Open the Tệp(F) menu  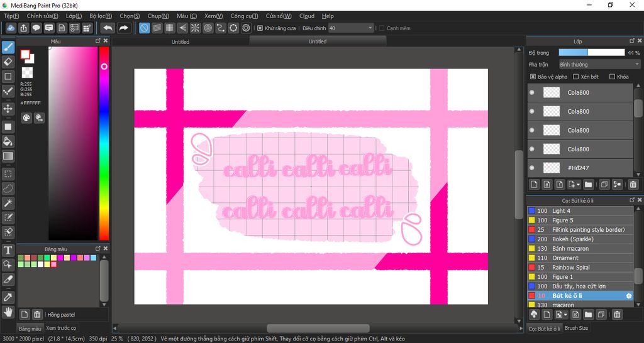pyautogui.click(x=11, y=16)
